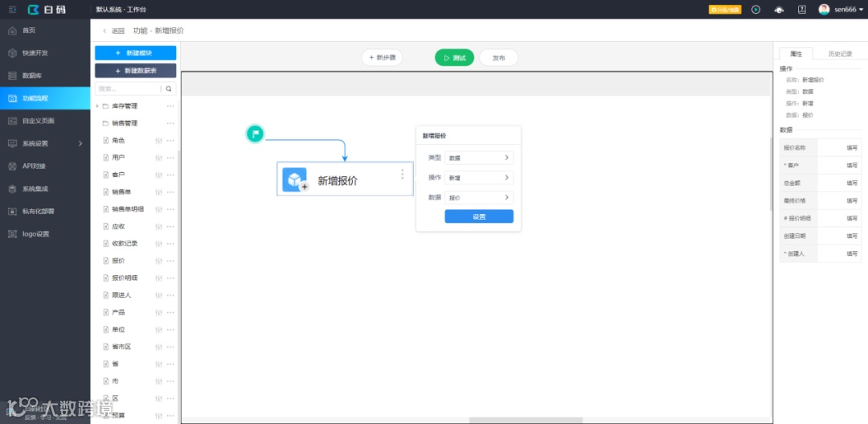Open the help manual book icon

[x=801, y=10]
